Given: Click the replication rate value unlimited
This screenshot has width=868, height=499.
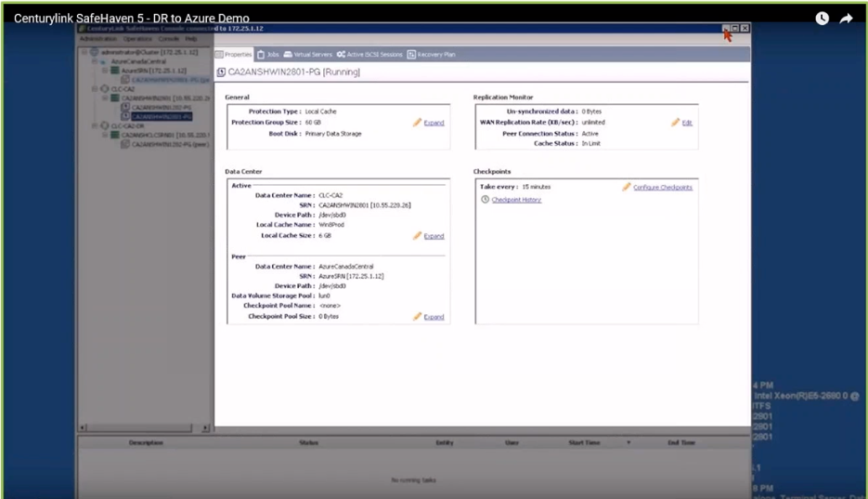Looking at the screenshot, I should (593, 123).
